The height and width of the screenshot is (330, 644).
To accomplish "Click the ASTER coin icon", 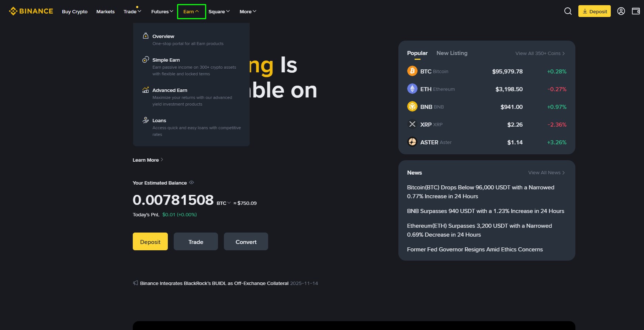I will point(412,142).
